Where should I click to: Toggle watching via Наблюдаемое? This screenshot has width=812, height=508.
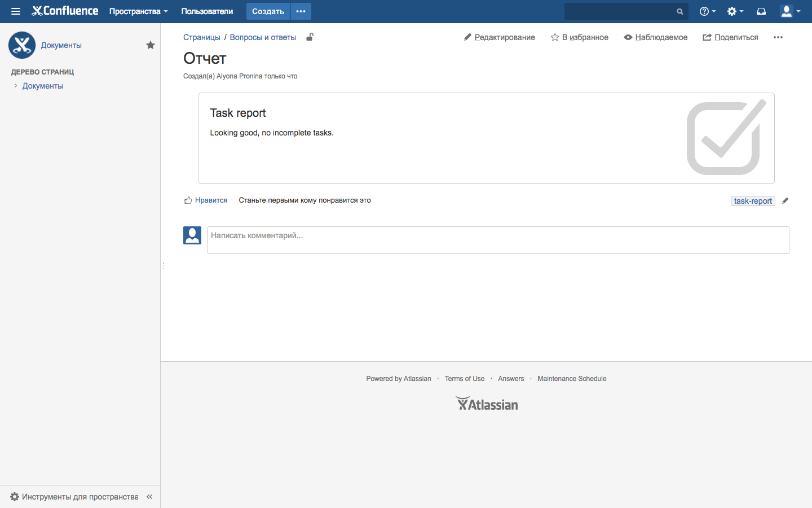coord(656,37)
